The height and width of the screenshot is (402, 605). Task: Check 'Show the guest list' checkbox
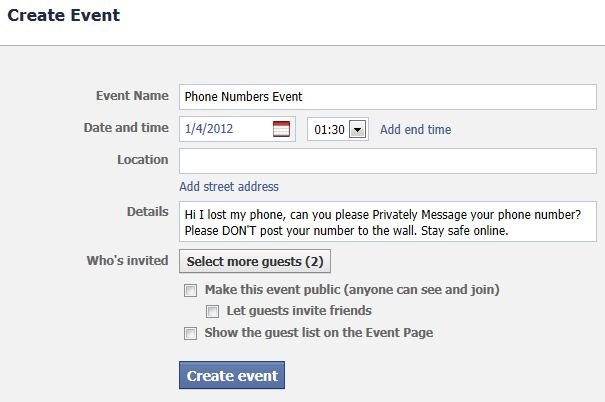pos(190,333)
